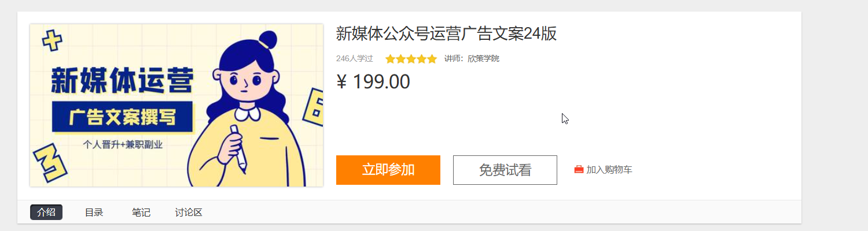Click the red shopping cart icon
This screenshot has height=231, width=868.
tap(579, 170)
